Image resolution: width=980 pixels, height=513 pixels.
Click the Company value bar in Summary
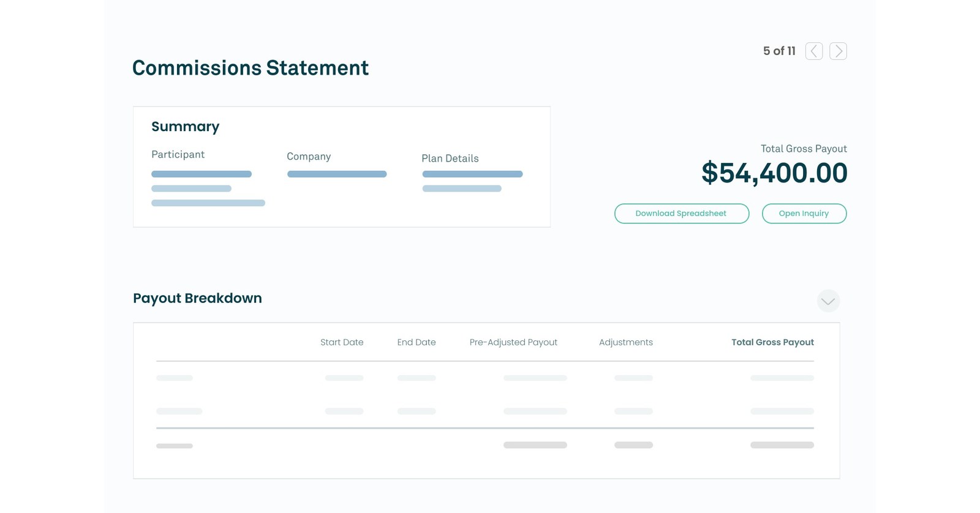click(x=336, y=174)
